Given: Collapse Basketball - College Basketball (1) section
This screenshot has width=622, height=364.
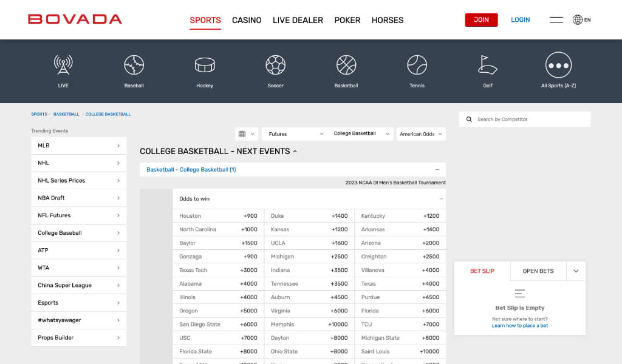Looking at the screenshot, I should click(437, 169).
